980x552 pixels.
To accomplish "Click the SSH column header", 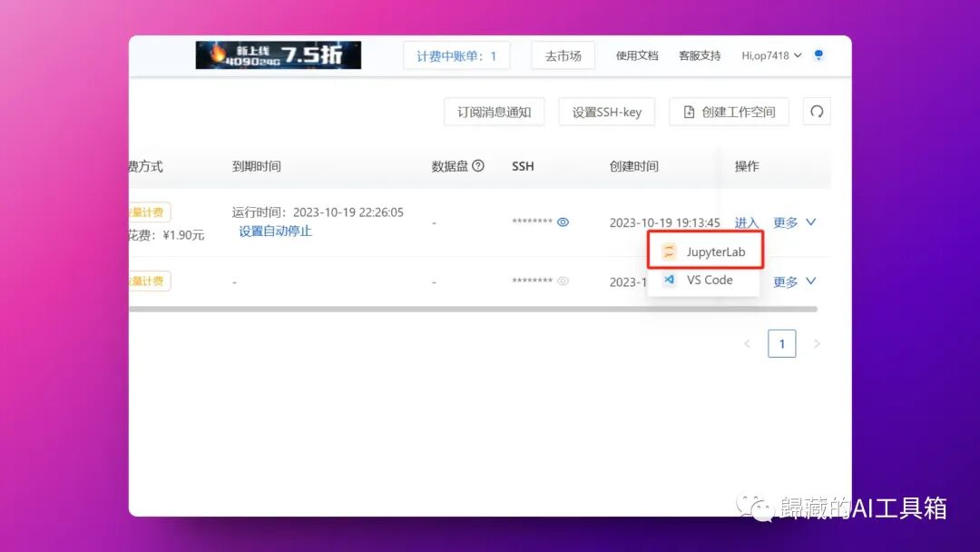I will [524, 166].
